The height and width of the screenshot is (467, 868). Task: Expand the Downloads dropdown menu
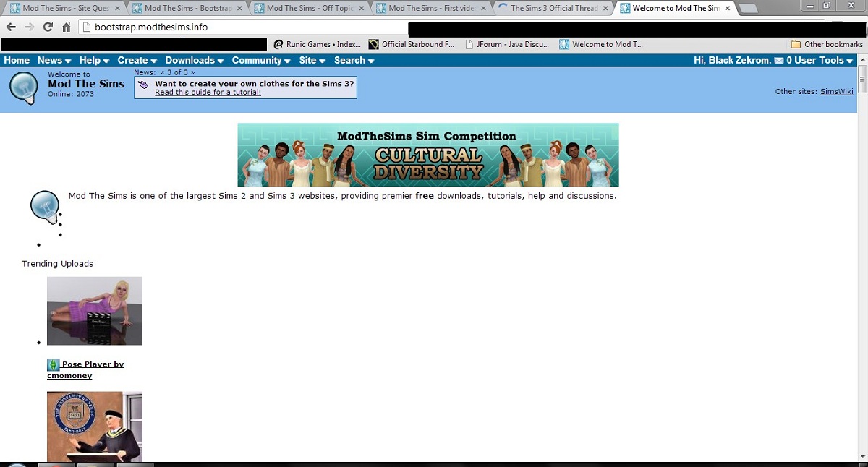(x=194, y=61)
